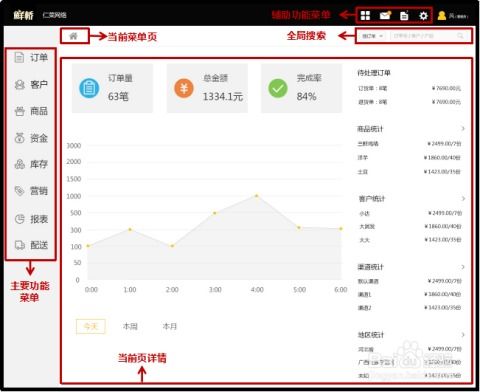Click the 63笔 order count value

(118, 97)
